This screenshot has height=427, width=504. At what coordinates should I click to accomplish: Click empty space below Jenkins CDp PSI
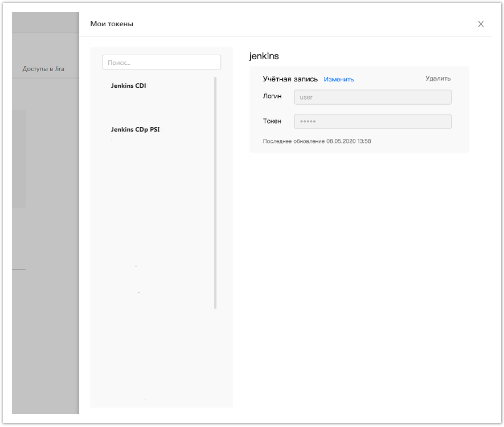click(x=154, y=199)
